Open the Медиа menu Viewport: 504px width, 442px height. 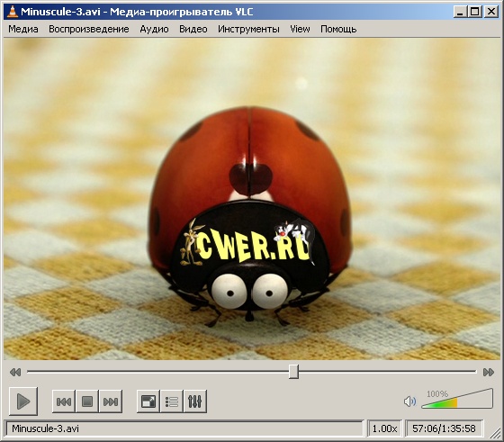(x=23, y=29)
